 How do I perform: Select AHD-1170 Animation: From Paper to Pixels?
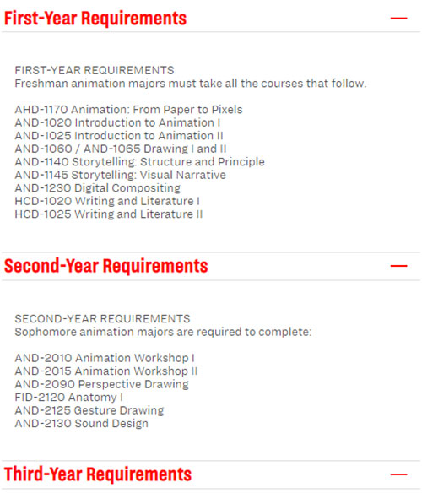point(128,110)
